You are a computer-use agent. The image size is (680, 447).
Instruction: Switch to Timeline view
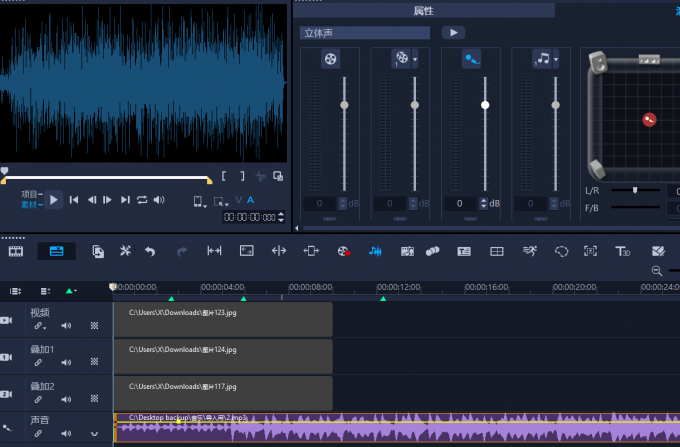click(x=56, y=251)
